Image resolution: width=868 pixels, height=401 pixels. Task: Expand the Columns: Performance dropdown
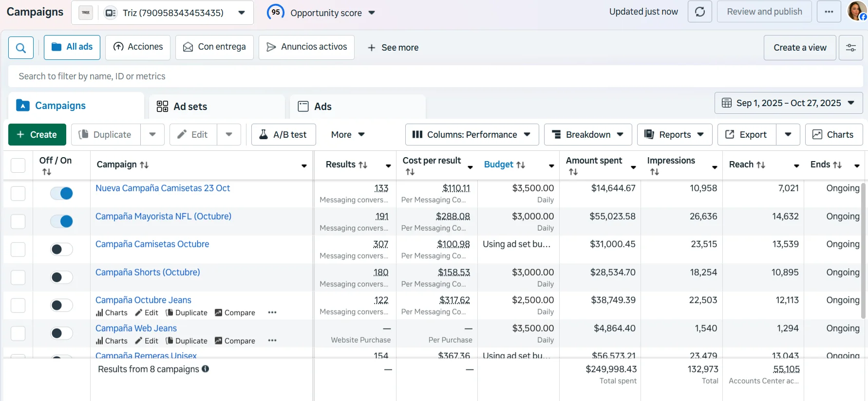[472, 134]
